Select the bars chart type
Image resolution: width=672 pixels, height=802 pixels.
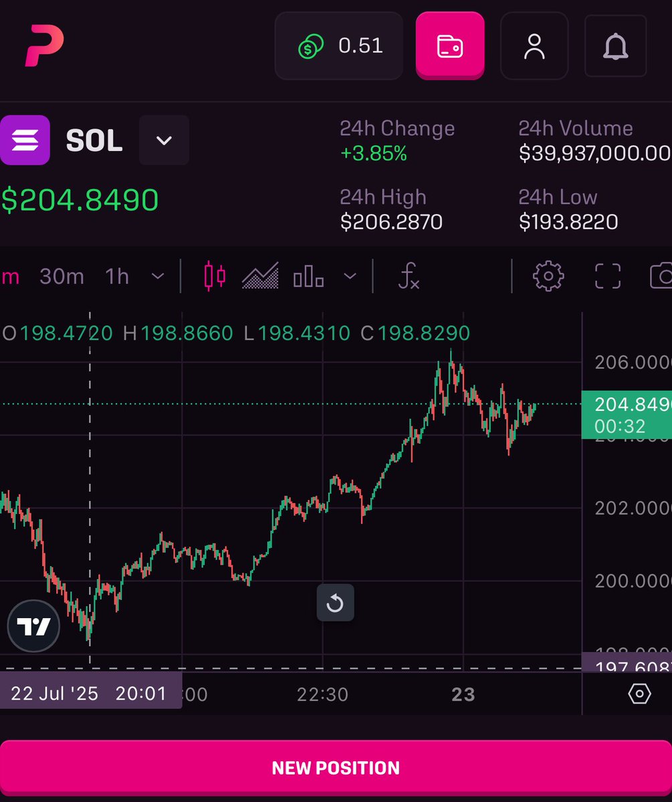coord(308,276)
